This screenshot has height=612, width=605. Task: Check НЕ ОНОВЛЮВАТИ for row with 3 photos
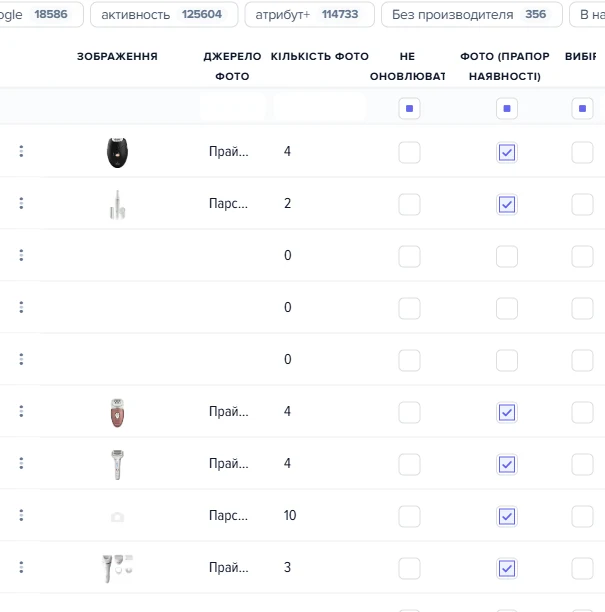[x=409, y=568]
